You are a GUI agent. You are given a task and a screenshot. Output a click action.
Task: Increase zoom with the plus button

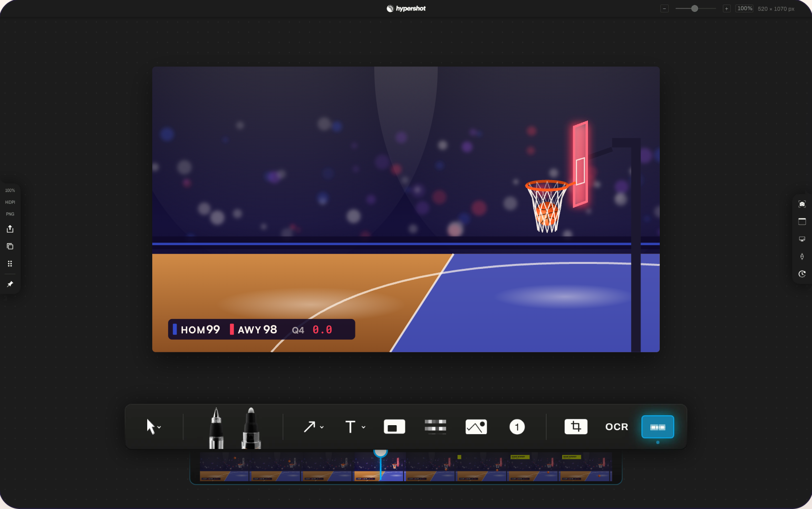pyautogui.click(x=727, y=8)
